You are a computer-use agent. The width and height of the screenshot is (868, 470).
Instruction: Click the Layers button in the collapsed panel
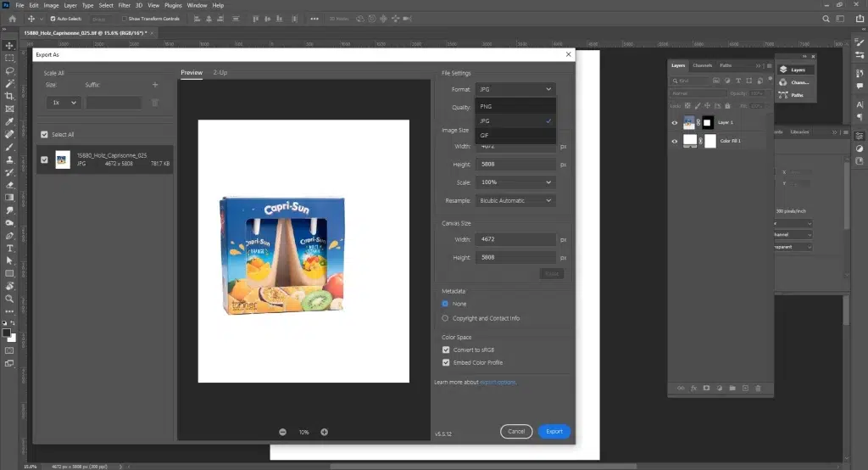(x=796, y=70)
